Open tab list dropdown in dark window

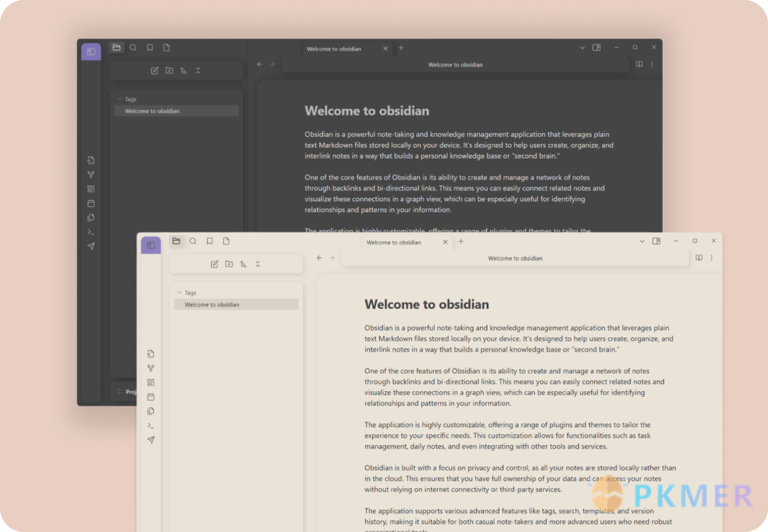pos(582,48)
